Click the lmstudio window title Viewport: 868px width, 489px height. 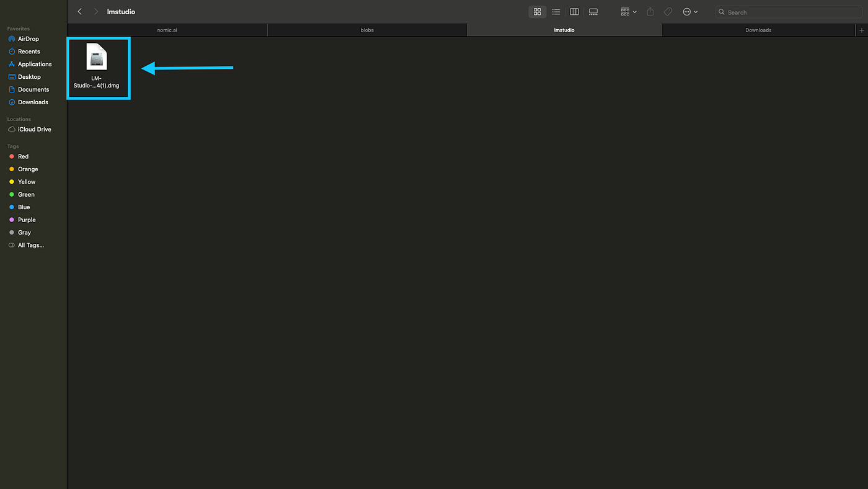[121, 12]
